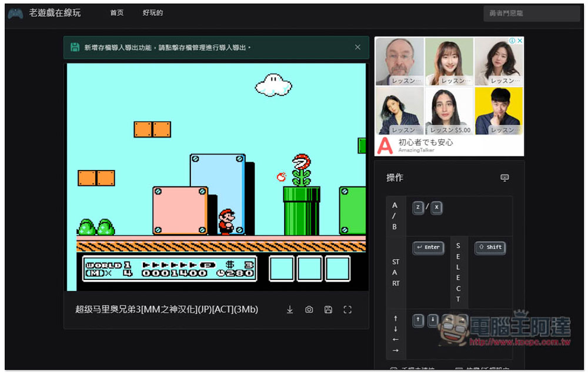588x374 pixels.
Task: Select the dark-haired woman tutor on the white background
Action: (x=499, y=62)
